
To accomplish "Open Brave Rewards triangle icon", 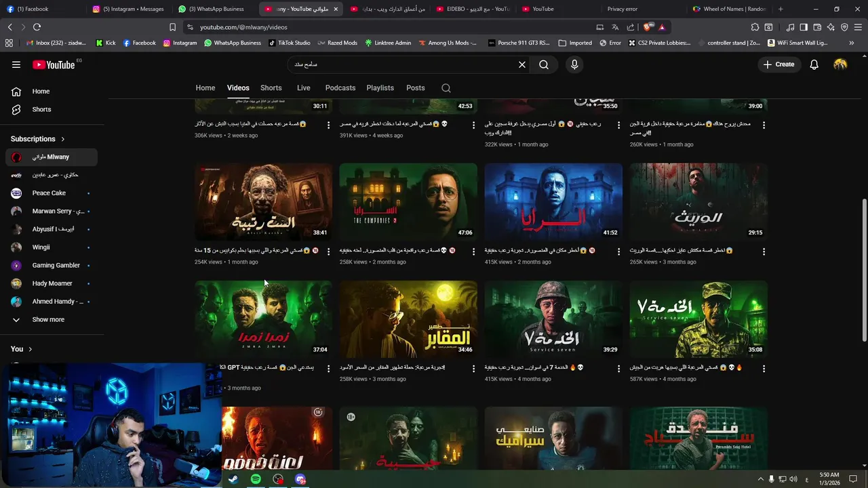I will (x=661, y=27).
